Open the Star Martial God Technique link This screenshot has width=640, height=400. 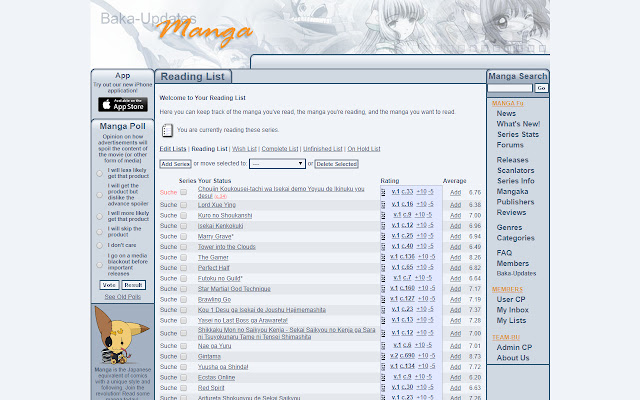[x=234, y=289]
